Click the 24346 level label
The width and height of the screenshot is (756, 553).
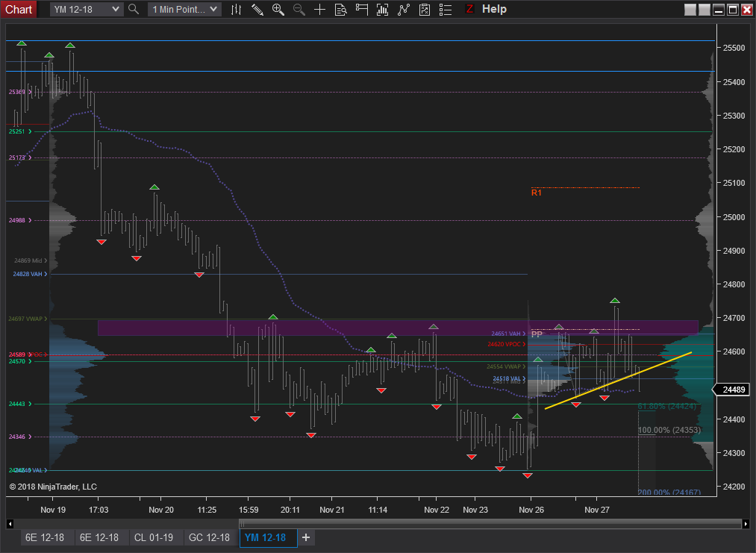pyautogui.click(x=19, y=437)
